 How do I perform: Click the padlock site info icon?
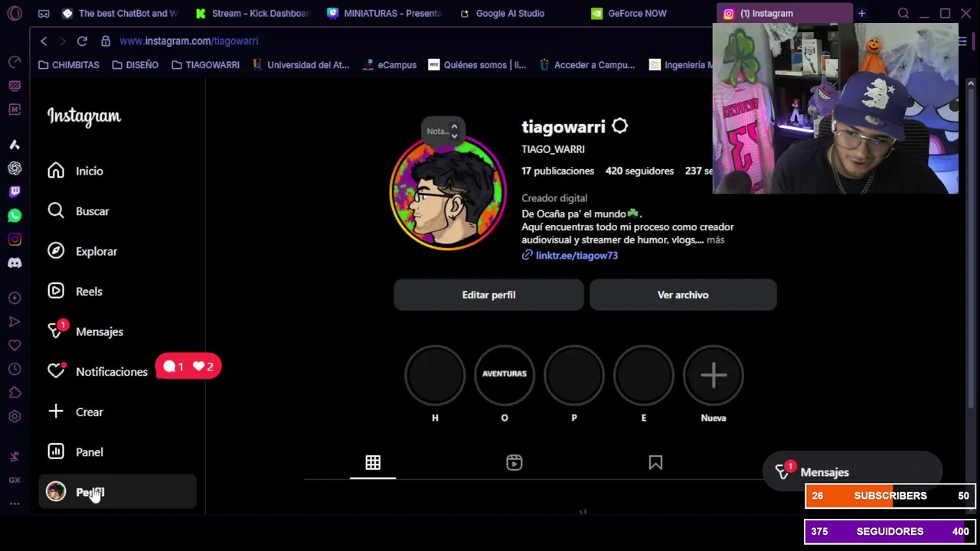tap(106, 41)
